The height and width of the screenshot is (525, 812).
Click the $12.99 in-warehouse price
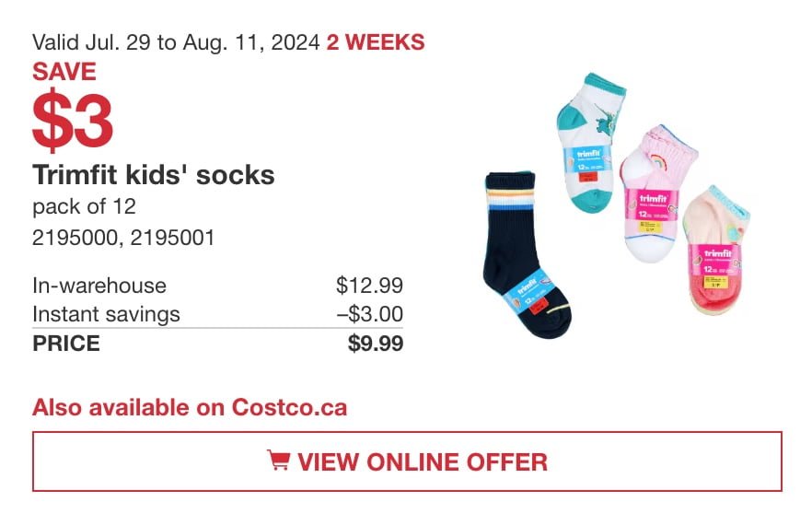pyautogui.click(x=369, y=285)
